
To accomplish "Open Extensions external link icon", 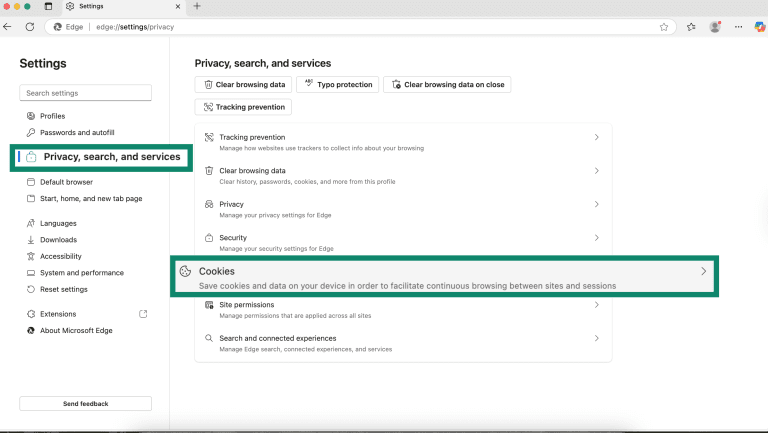I will pos(143,314).
